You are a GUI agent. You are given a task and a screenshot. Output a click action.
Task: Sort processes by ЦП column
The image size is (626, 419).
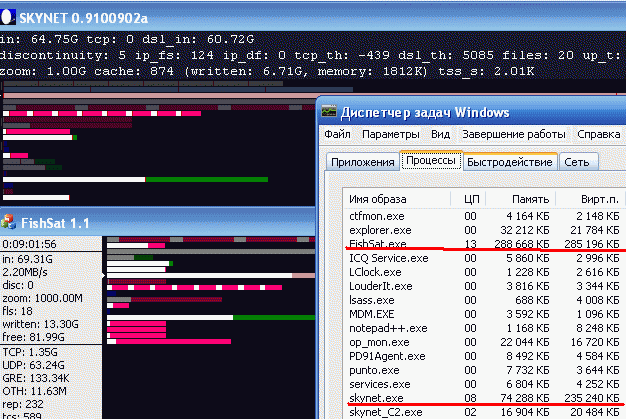coord(468,199)
